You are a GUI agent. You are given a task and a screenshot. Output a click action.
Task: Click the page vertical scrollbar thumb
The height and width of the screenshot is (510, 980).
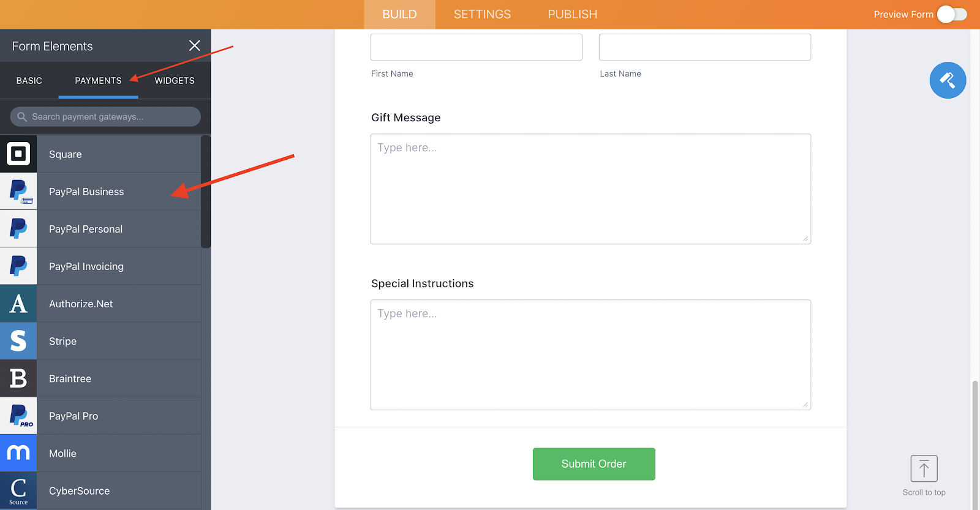pyautogui.click(x=975, y=444)
